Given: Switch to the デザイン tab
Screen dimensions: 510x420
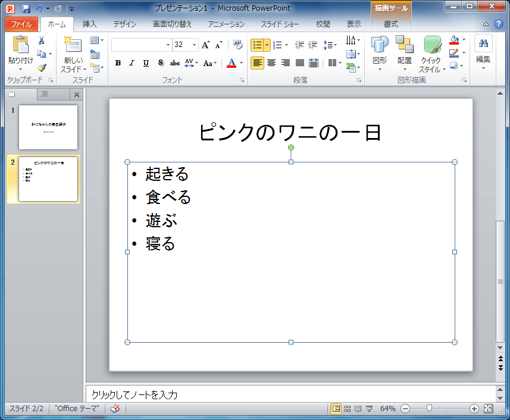Looking at the screenshot, I should coord(125,24).
